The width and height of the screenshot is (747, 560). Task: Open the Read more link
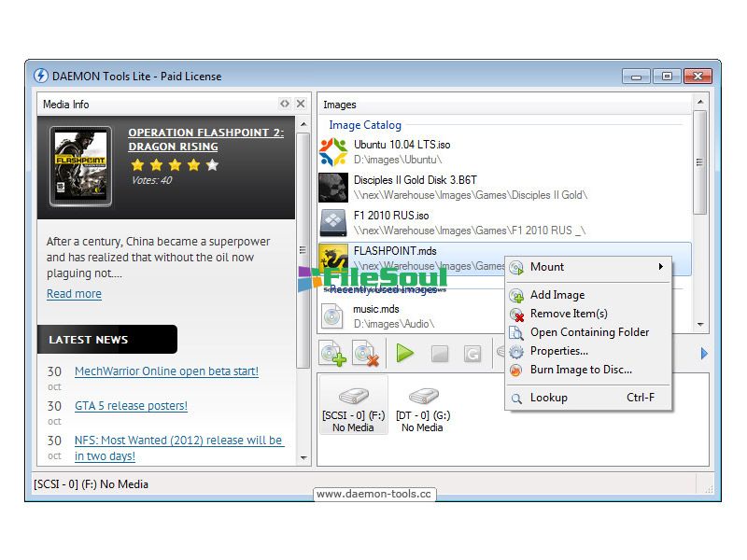click(74, 294)
